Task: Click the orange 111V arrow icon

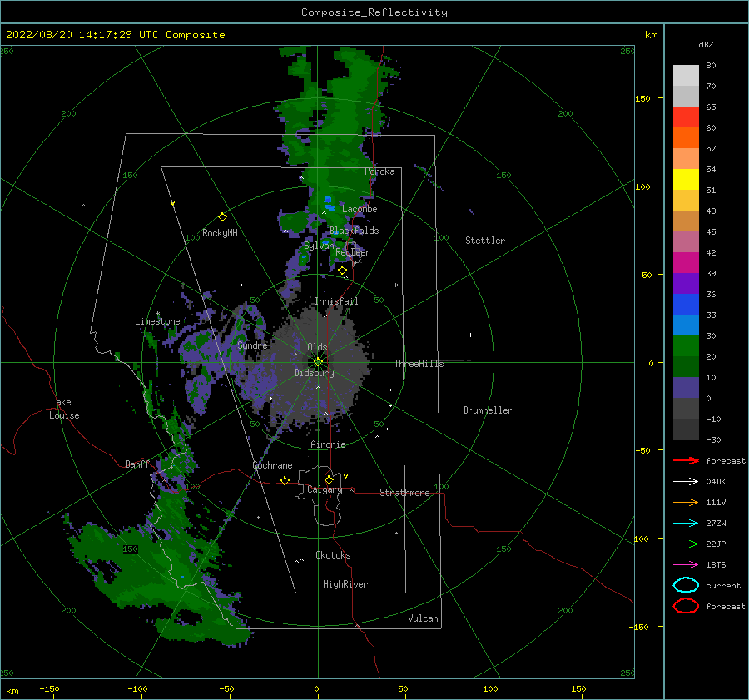Action: (686, 502)
